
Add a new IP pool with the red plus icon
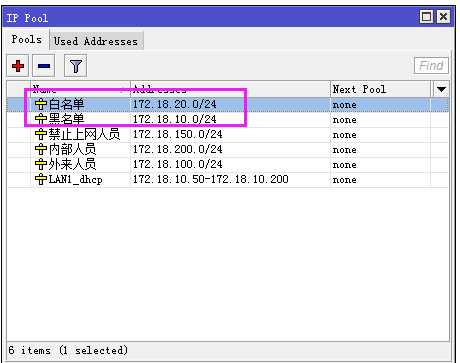point(18,66)
